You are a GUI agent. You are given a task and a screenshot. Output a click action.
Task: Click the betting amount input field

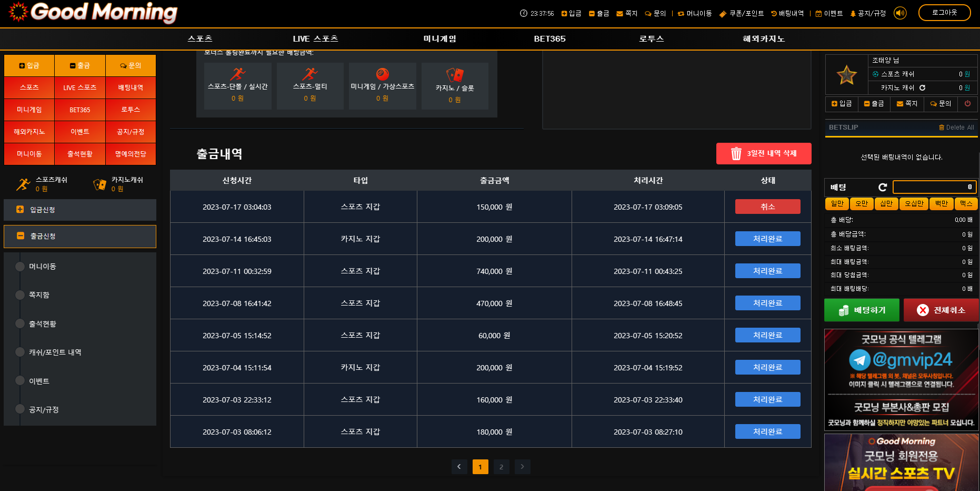pyautogui.click(x=934, y=187)
